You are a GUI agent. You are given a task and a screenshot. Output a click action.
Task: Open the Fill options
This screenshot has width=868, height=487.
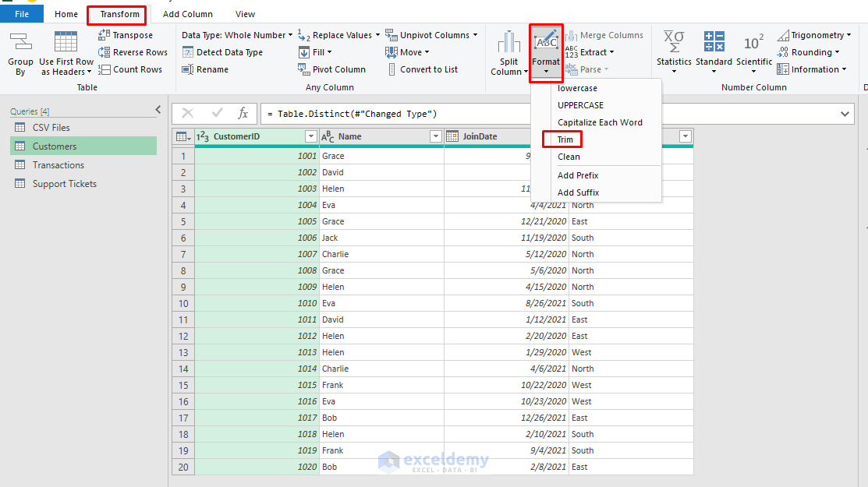[x=315, y=52]
